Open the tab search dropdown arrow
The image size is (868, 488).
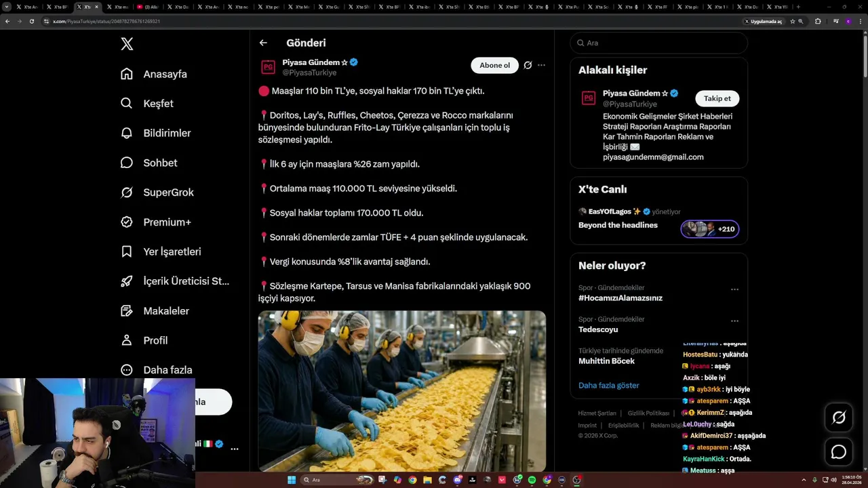pos(7,7)
